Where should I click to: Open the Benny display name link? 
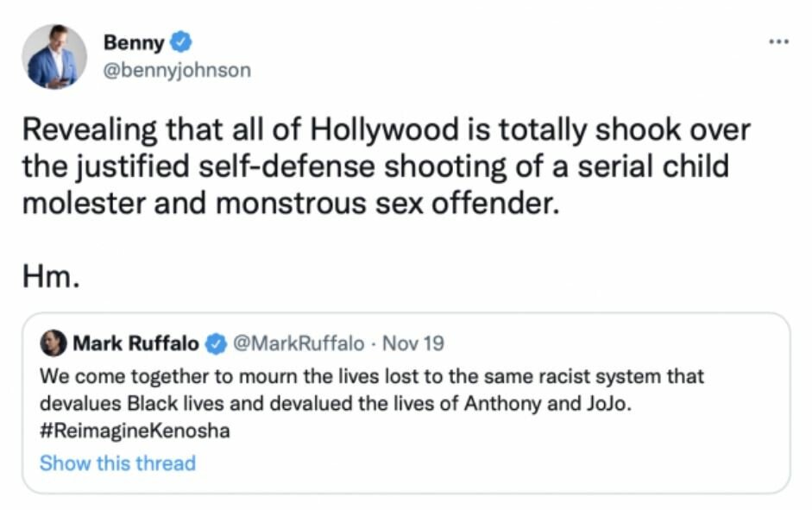134,41
